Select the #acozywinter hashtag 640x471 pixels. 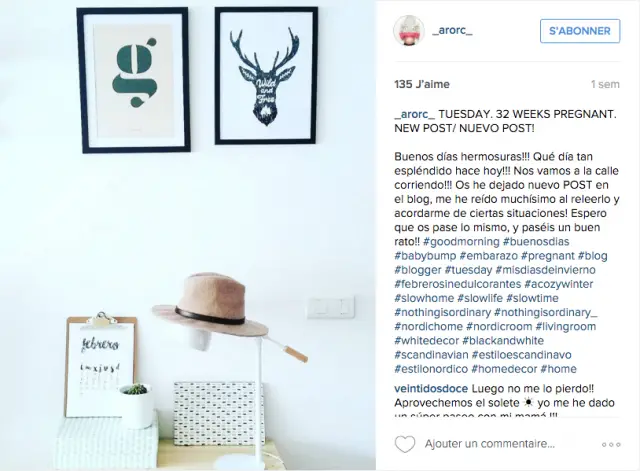point(559,284)
